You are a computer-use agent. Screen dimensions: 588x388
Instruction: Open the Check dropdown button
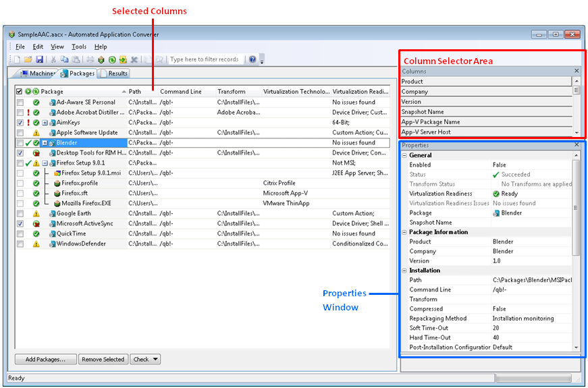click(146, 360)
